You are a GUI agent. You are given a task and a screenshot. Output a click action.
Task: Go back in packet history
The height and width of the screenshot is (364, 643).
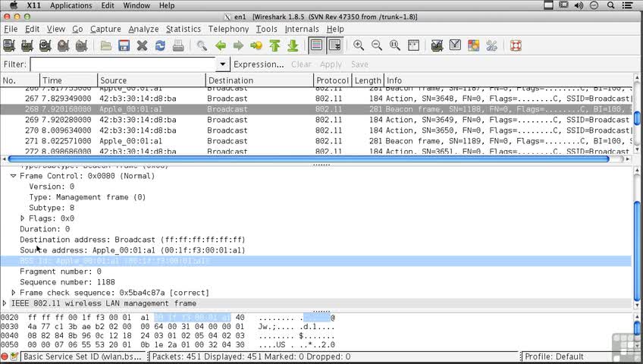(x=220, y=45)
